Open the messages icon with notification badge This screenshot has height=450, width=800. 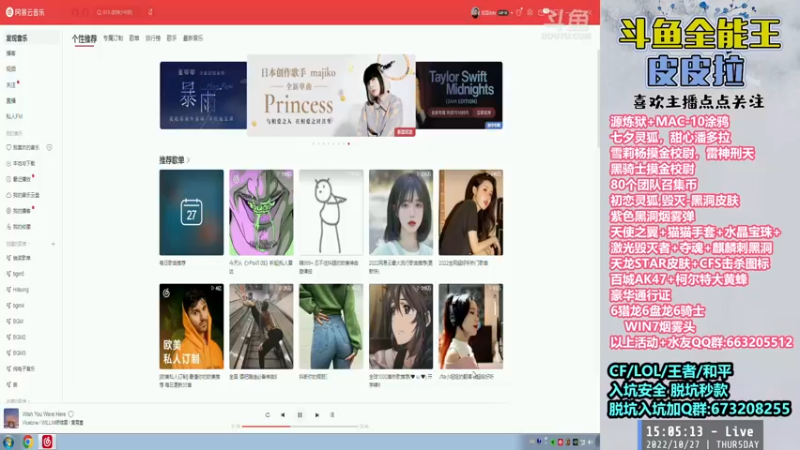tap(542, 12)
